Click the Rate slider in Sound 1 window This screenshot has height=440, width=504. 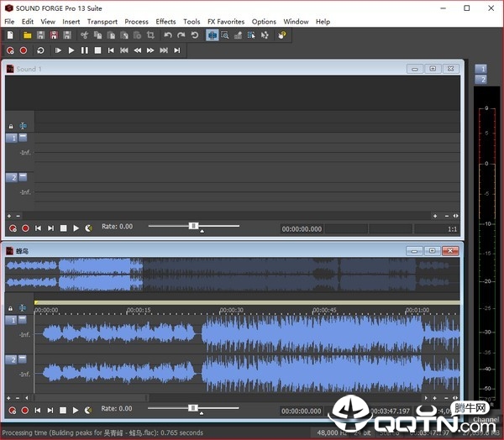pos(194,226)
